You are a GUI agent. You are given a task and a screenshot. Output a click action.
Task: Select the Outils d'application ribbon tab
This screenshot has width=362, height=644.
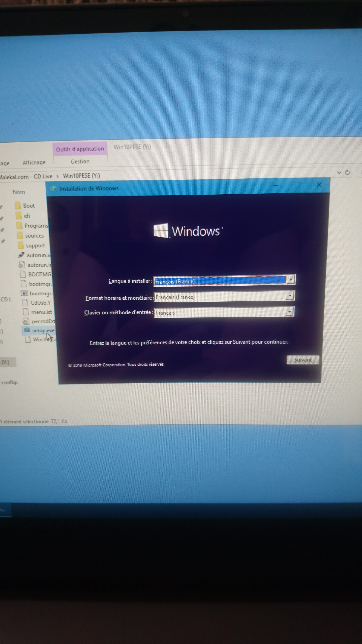click(x=80, y=149)
